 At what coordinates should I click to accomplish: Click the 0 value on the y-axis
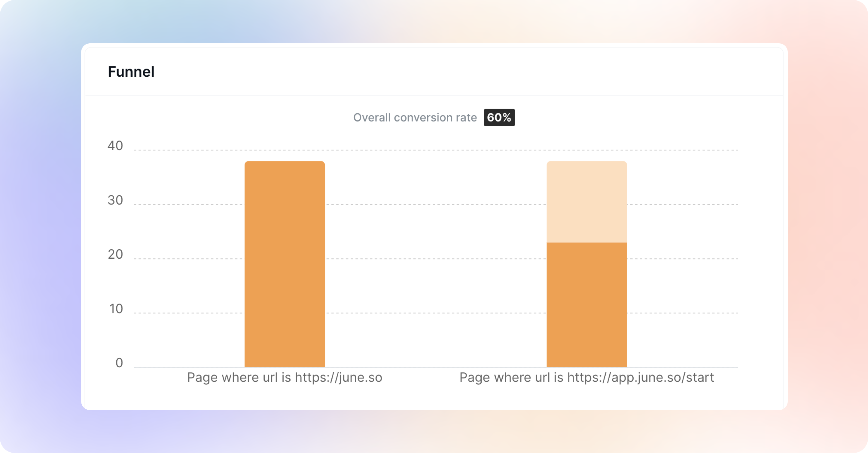tap(119, 363)
